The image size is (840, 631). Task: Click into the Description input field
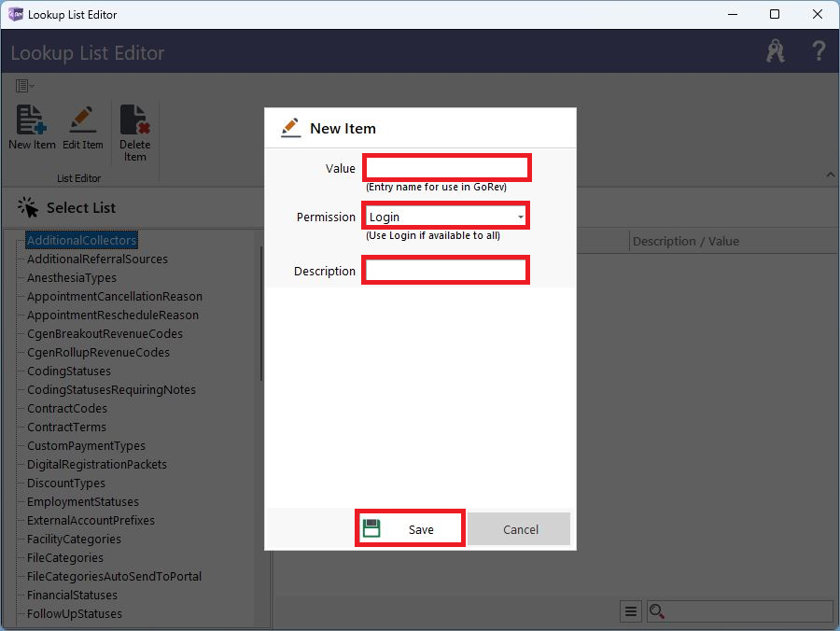[x=446, y=271]
